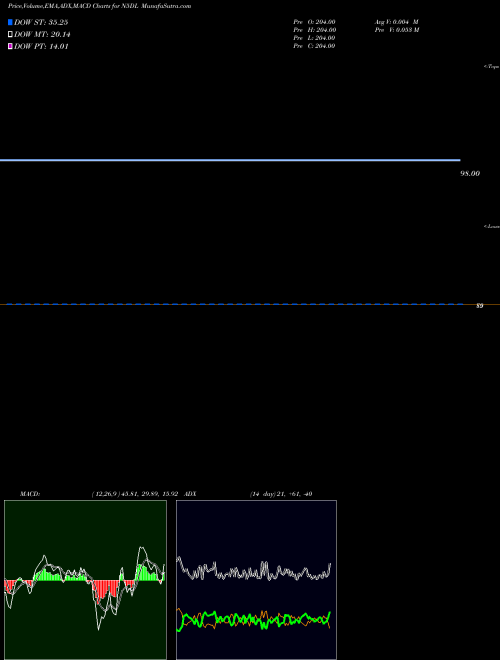Click the Pre C: 204.09 close value

coord(314,46)
